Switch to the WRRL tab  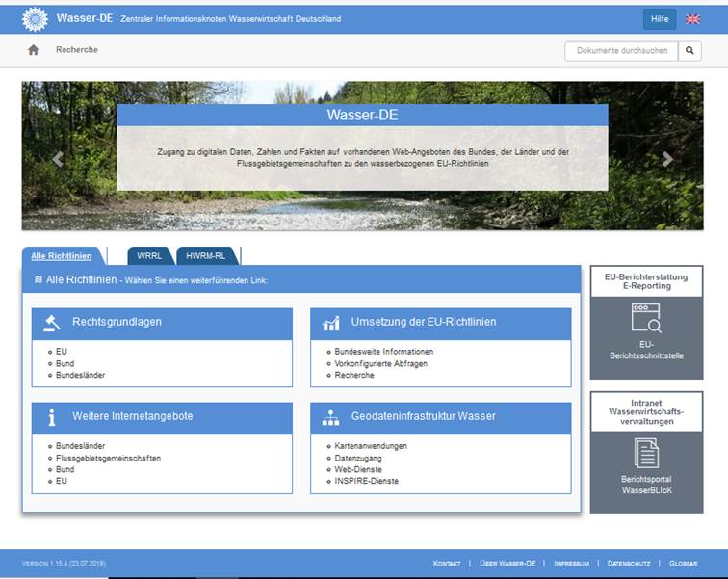[149, 256]
